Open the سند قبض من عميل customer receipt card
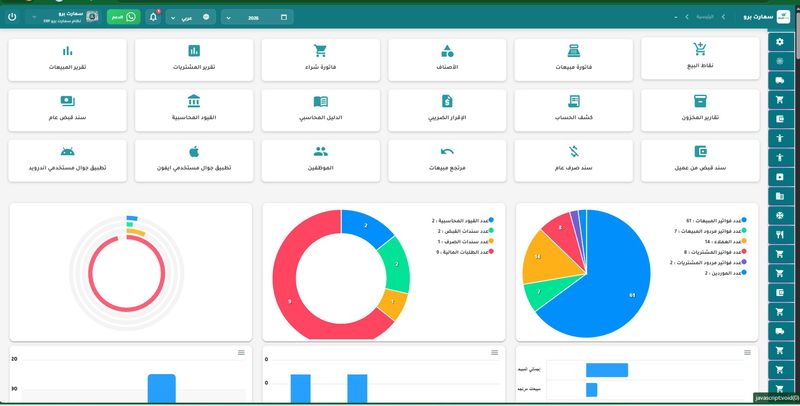Image resolution: width=800 pixels, height=406 pixels. pyautogui.click(x=699, y=161)
